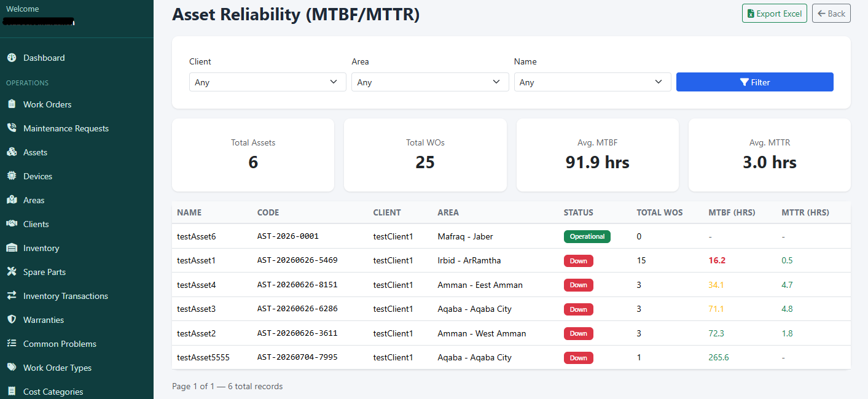Select the testAsset2 name cell
Screen dimensions: 868x399
click(x=197, y=333)
